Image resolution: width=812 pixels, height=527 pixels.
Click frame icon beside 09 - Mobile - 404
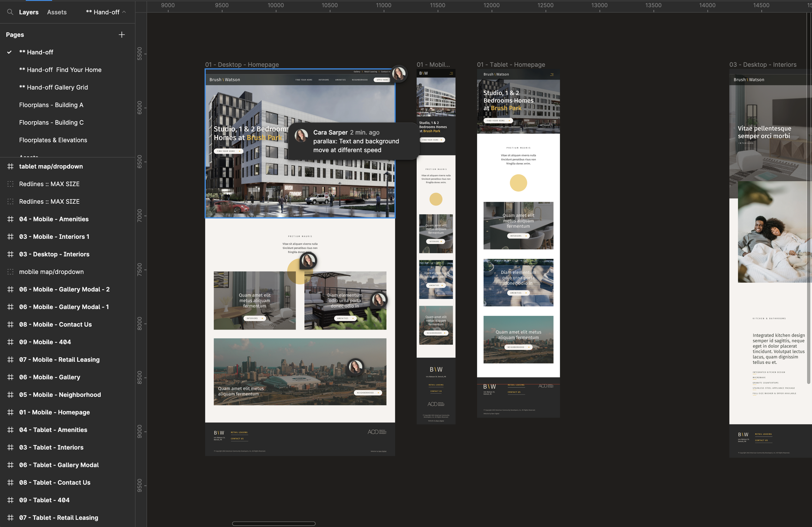coord(11,342)
